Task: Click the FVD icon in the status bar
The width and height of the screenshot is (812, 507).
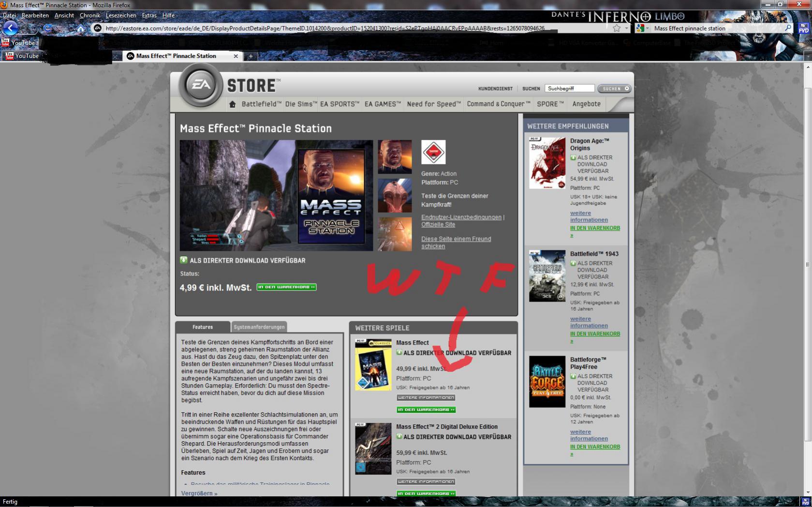Action: click(x=805, y=502)
